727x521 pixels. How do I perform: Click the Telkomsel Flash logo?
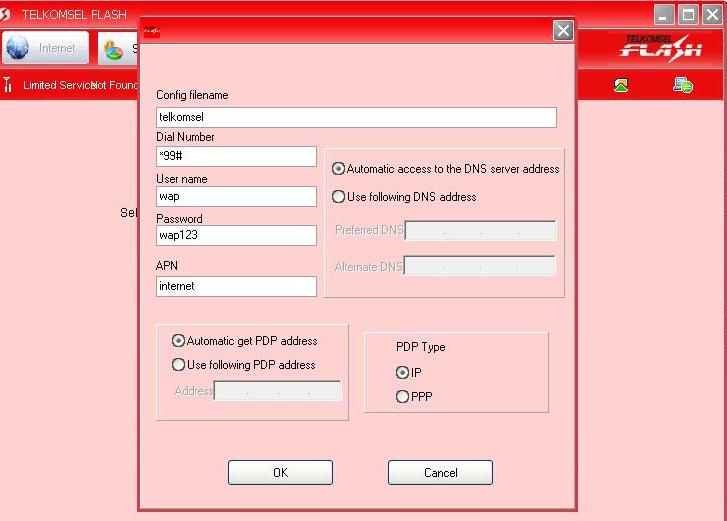(660, 48)
